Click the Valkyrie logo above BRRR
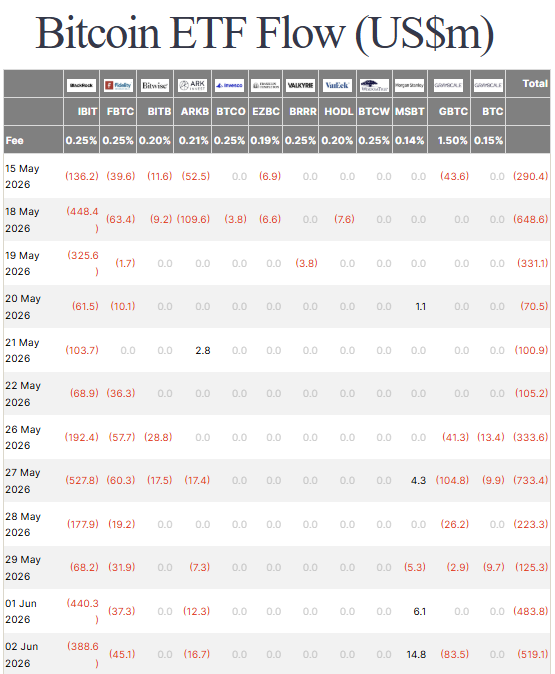The width and height of the screenshot is (555, 674). point(300,85)
